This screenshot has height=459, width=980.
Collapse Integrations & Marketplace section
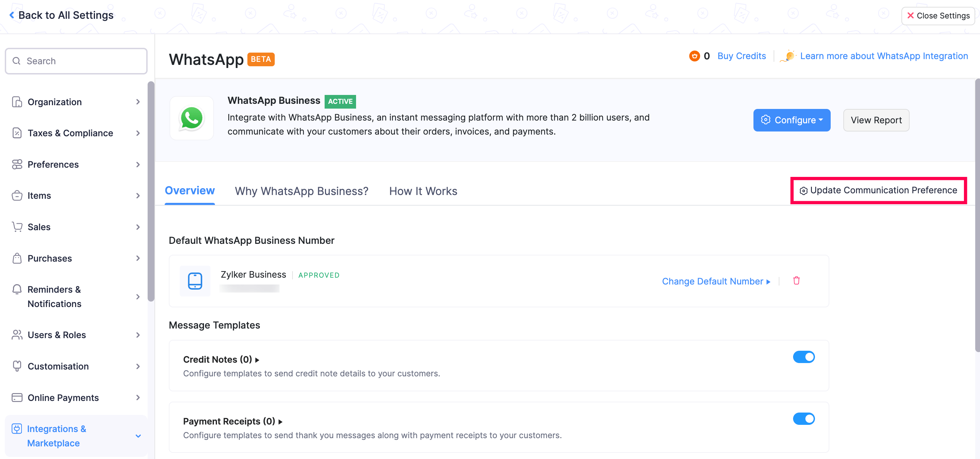coord(138,436)
